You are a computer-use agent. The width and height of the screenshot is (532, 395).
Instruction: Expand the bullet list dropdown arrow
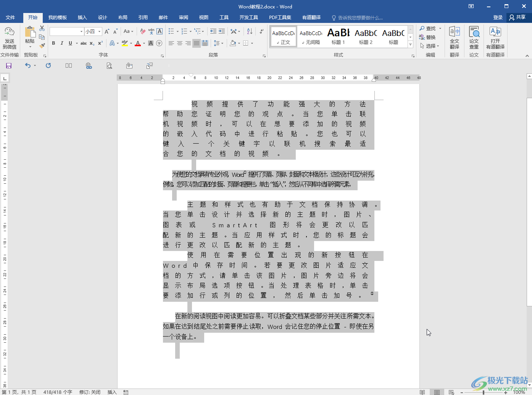click(177, 32)
